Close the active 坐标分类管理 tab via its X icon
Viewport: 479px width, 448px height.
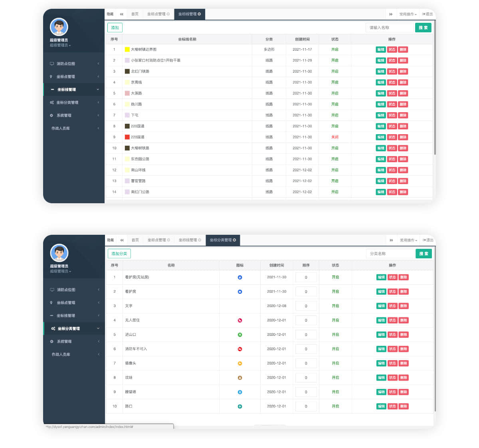coord(235,240)
